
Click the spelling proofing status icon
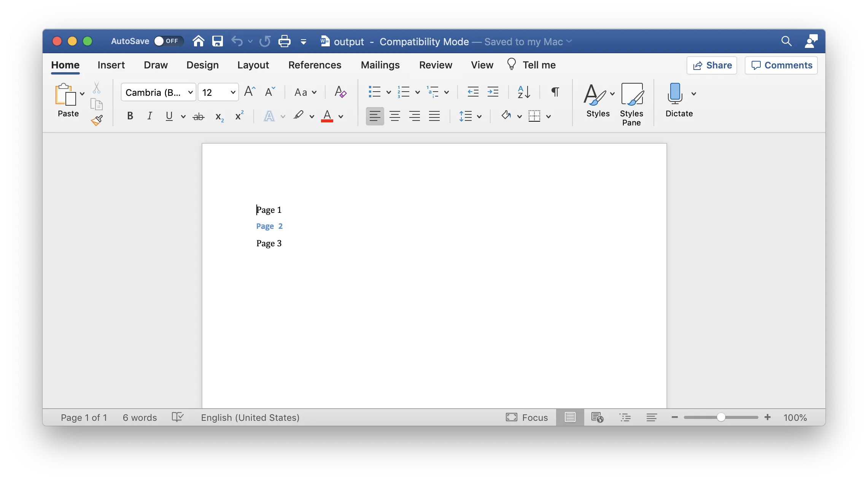click(177, 417)
